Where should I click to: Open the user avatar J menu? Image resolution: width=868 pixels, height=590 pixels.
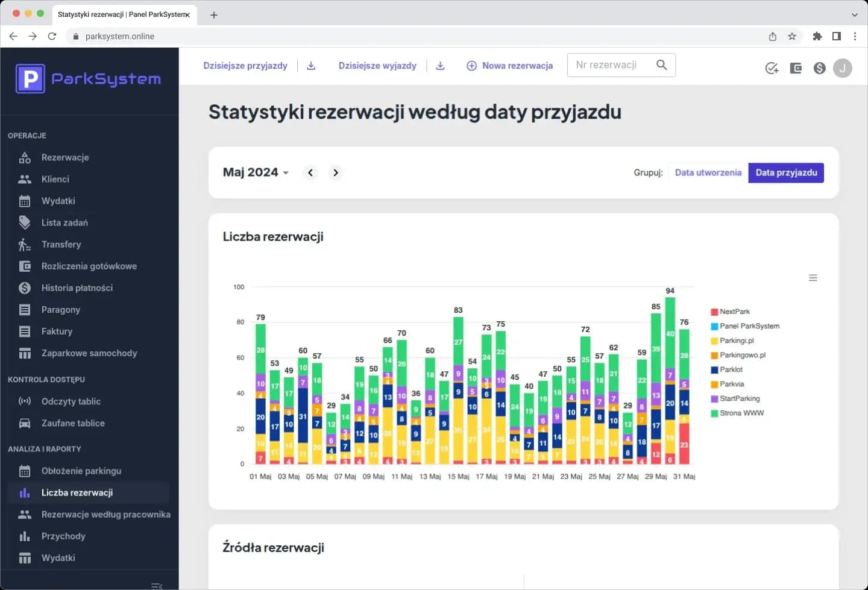click(843, 68)
